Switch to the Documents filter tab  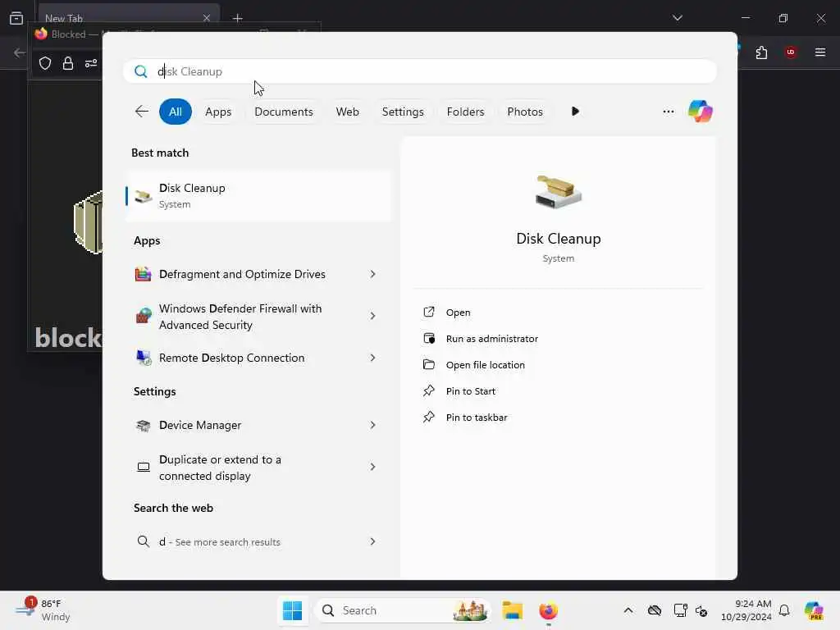(283, 112)
